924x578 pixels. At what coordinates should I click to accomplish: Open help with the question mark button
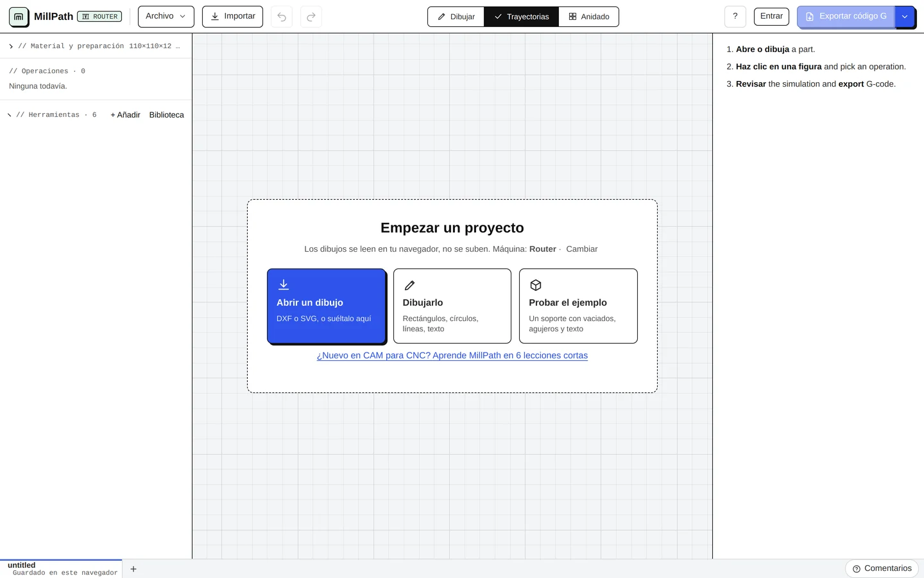735,17
